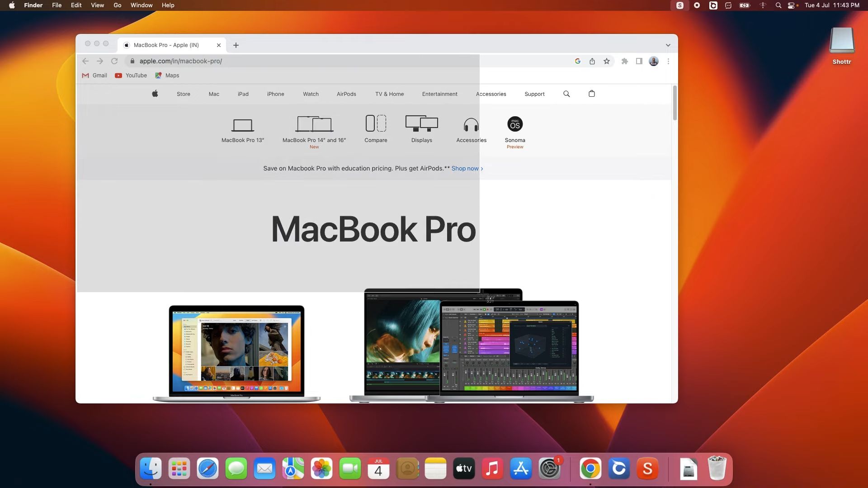This screenshot has height=488, width=868.
Task: Open Messages from the Dock
Action: 236,469
